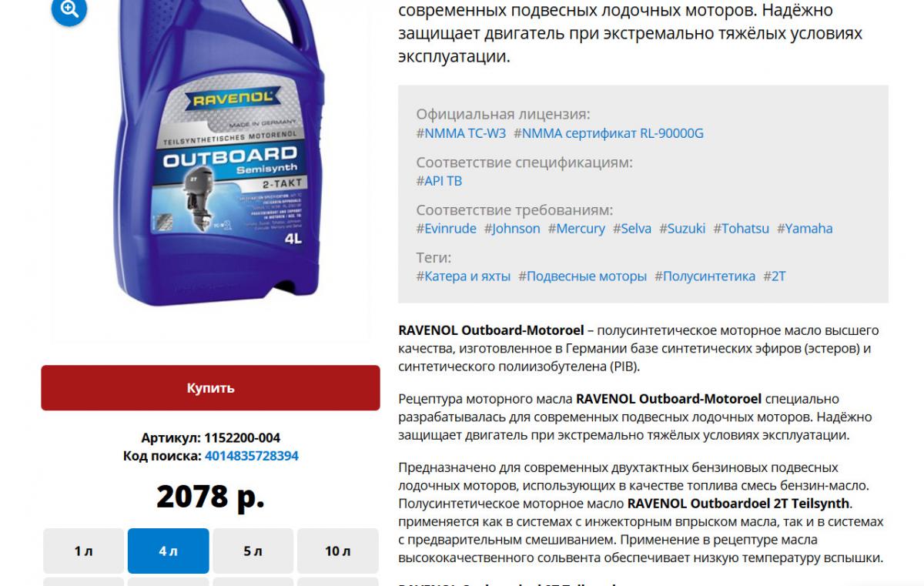Open the #Катера и яхты tag
Image resolution: width=924 pixels, height=586 pixels.
pos(464,276)
